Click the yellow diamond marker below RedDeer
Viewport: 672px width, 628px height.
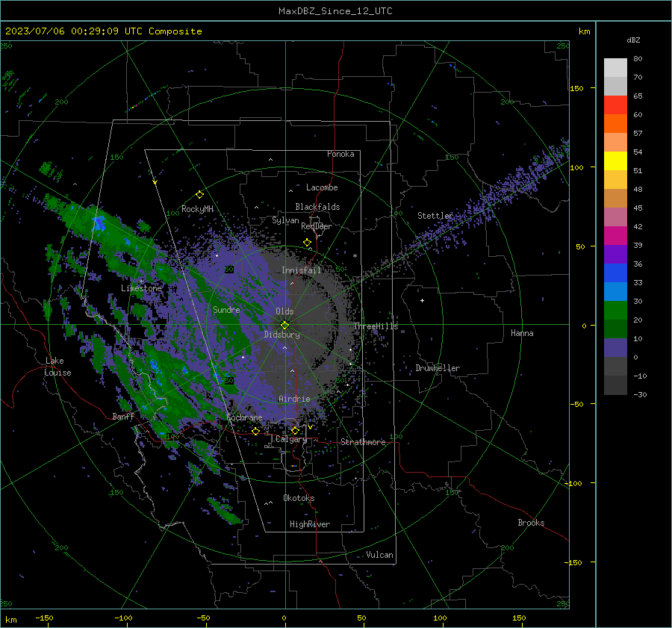pyautogui.click(x=308, y=243)
